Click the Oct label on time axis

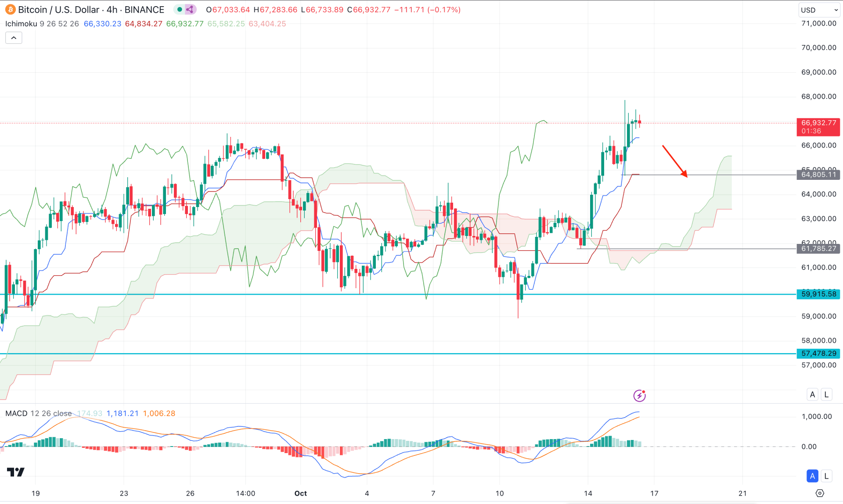coord(301,493)
